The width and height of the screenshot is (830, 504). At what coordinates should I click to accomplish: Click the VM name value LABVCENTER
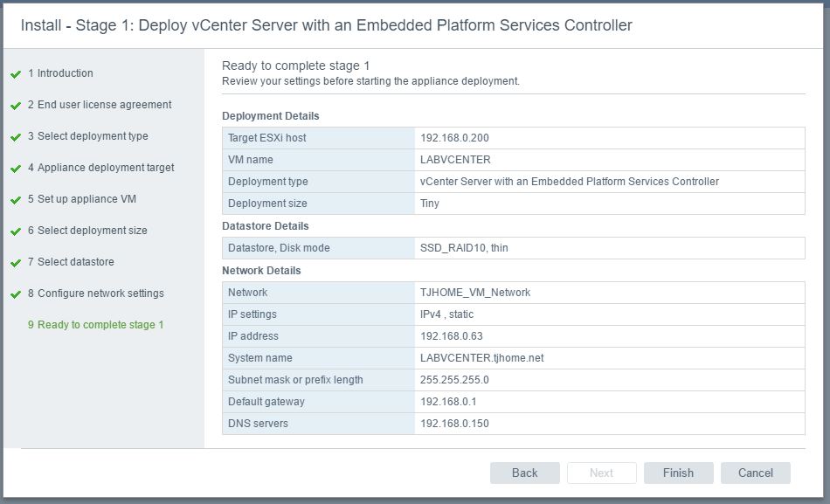455,159
